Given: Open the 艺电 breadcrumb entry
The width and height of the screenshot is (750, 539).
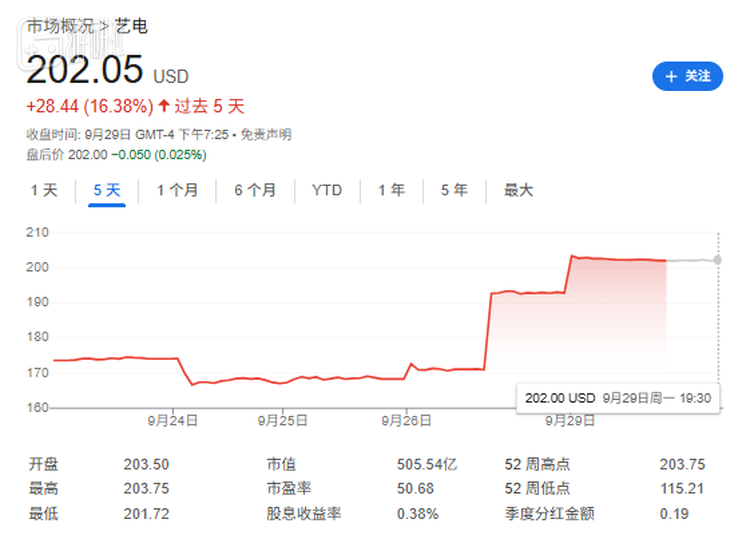Looking at the screenshot, I should [x=132, y=26].
